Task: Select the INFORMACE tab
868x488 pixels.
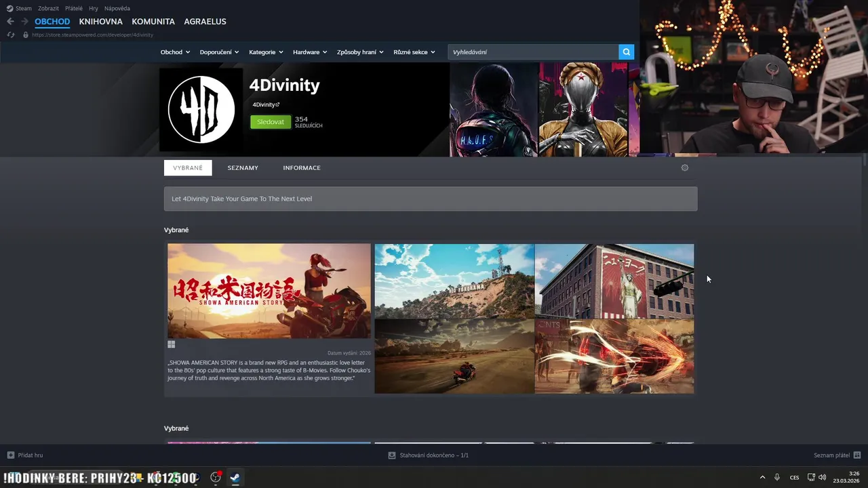Action: pos(302,168)
